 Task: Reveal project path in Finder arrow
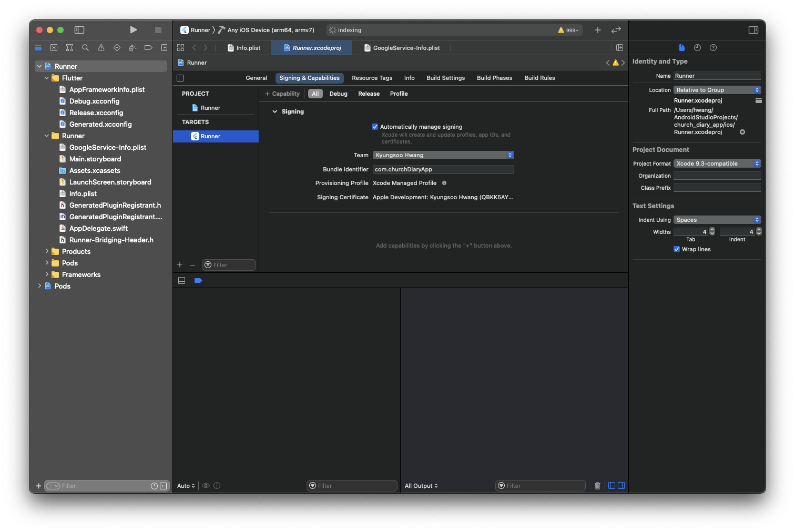click(742, 132)
